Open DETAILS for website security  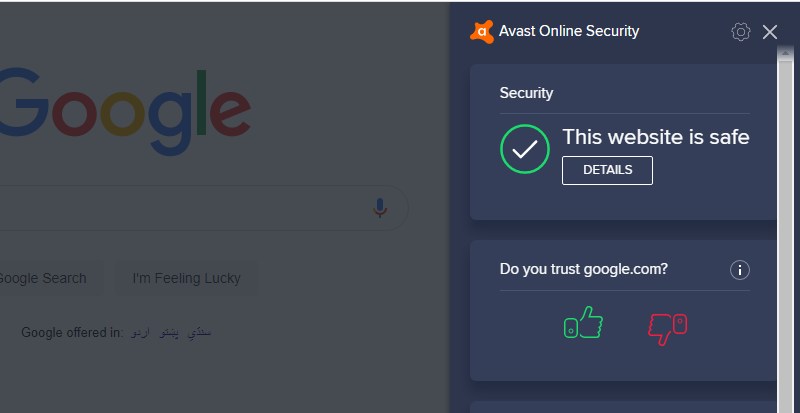607,170
